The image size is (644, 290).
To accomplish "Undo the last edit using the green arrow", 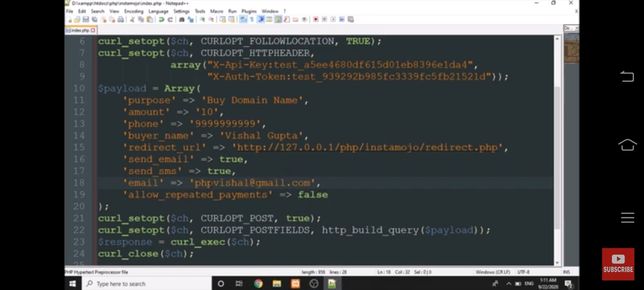I will pyautogui.click(x=161, y=19).
